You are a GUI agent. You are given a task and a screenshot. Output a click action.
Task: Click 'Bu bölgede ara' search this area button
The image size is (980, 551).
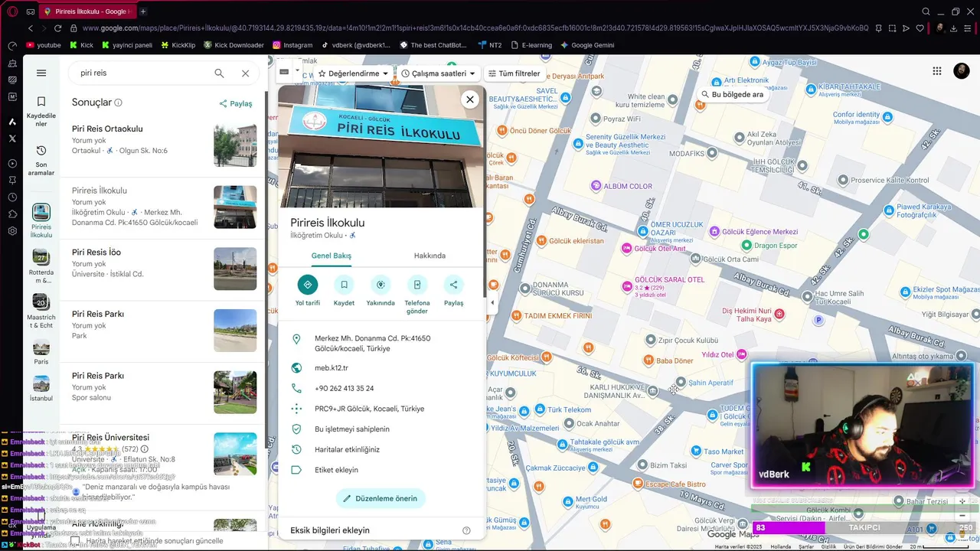(733, 94)
